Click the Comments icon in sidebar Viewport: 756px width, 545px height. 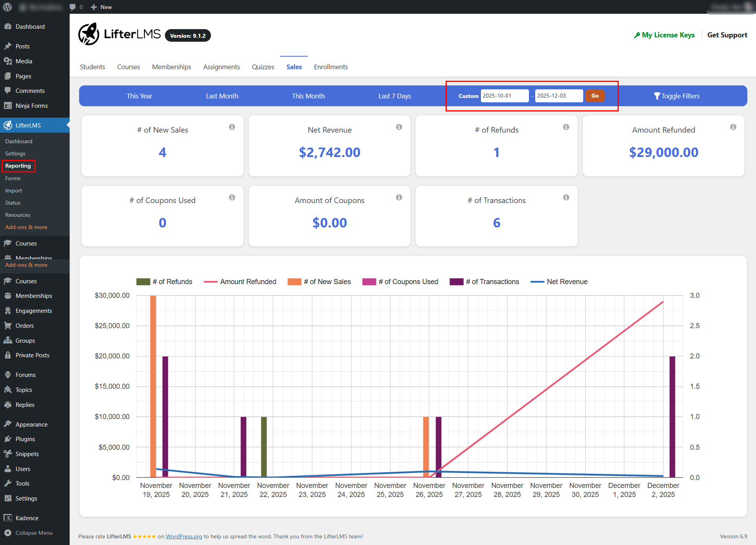click(x=8, y=91)
